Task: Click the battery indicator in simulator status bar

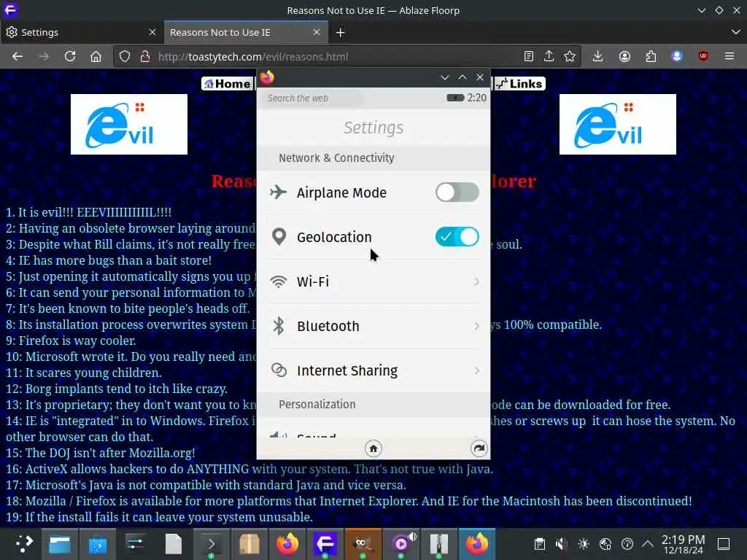Action: point(455,98)
